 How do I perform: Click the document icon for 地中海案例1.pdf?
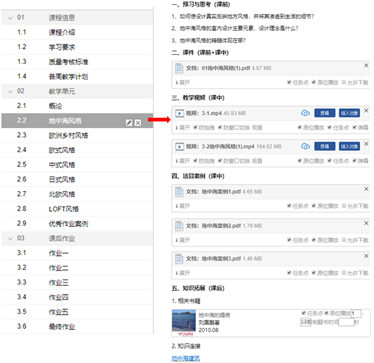coord(179,192)
